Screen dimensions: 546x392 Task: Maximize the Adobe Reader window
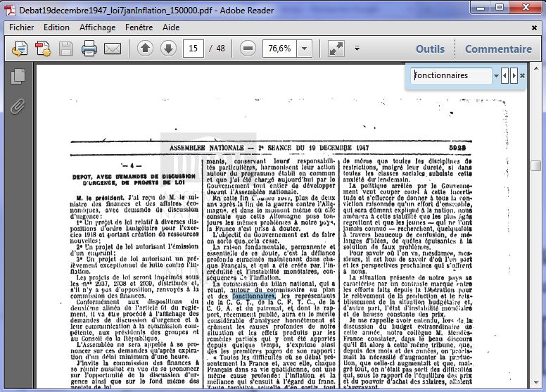pyautogui.click(x=500, y=7)
